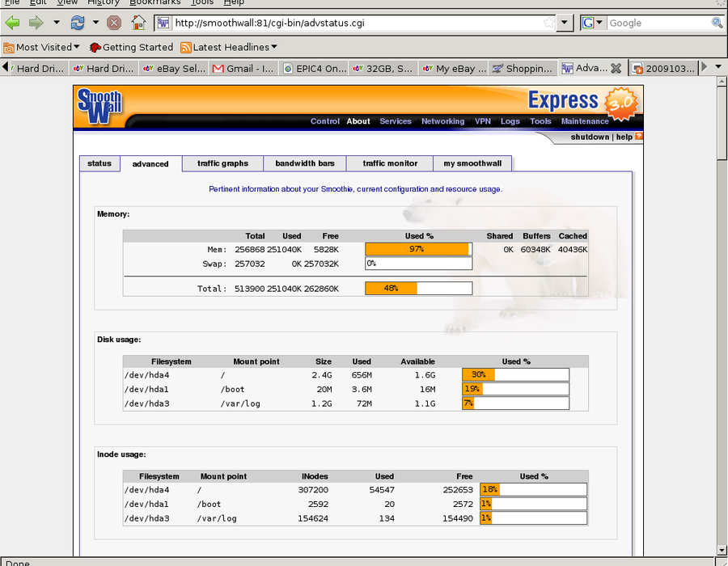Close the Adva... tab with X
728x566 pixels.
click(616, 69)
